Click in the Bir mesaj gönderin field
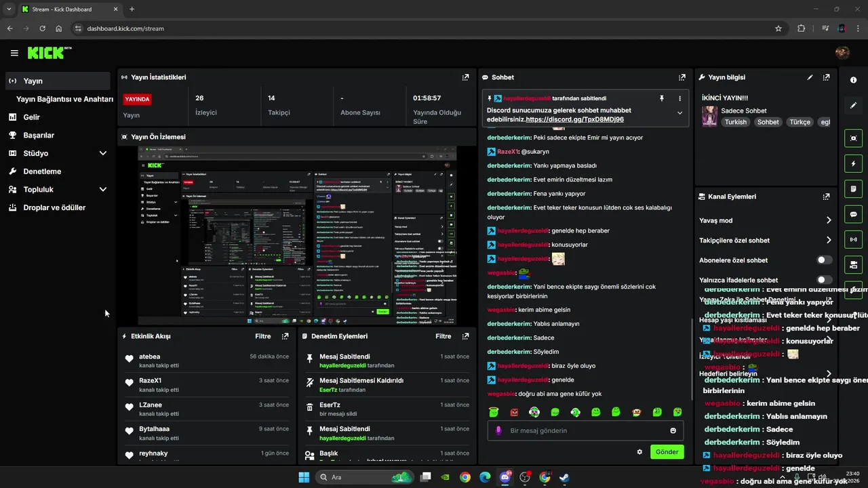 click(x=585, y=430)
